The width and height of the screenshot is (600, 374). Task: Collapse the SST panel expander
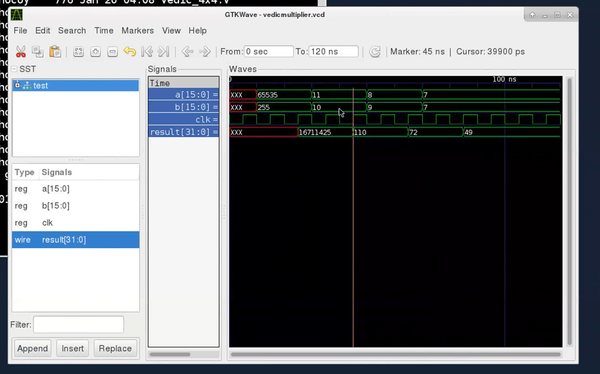tap(15, 69)
